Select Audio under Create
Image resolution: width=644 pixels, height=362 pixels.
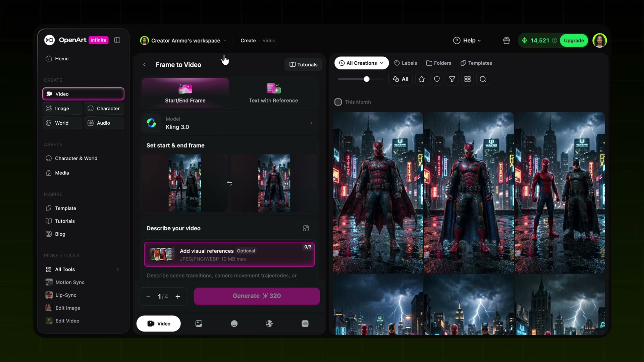tap(104, 123)
